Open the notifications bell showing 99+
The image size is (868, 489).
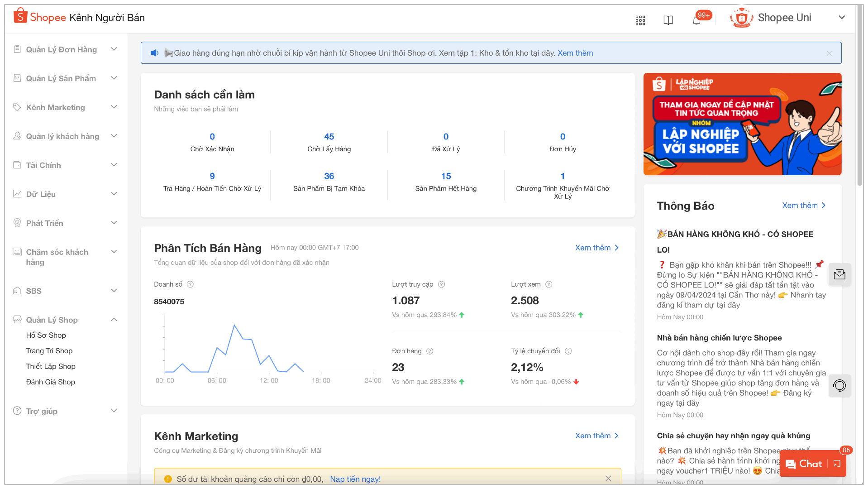coord(696,20)
